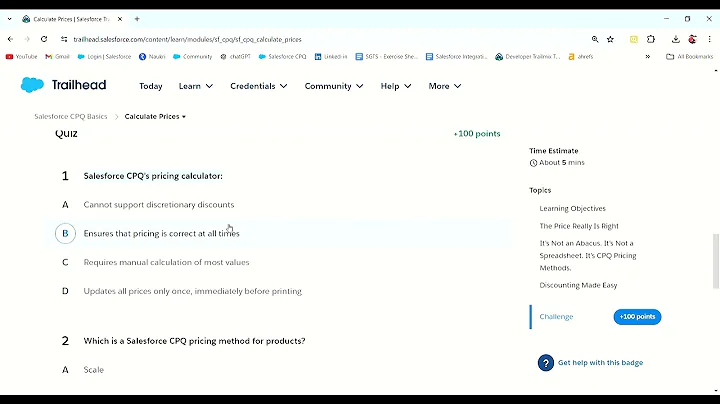
Task: Click the Trailhead wordmark text
Action: coord(79,85)
